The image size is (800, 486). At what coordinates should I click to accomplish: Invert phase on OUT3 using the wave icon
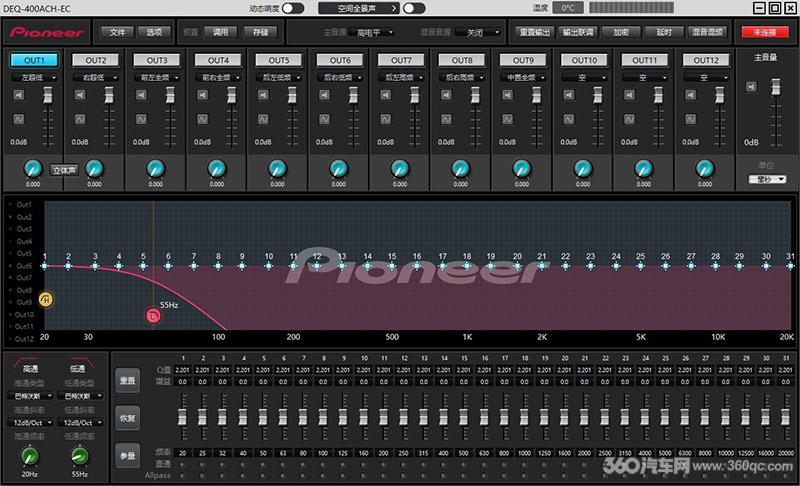pyautogui.click(x=141, y=119)
